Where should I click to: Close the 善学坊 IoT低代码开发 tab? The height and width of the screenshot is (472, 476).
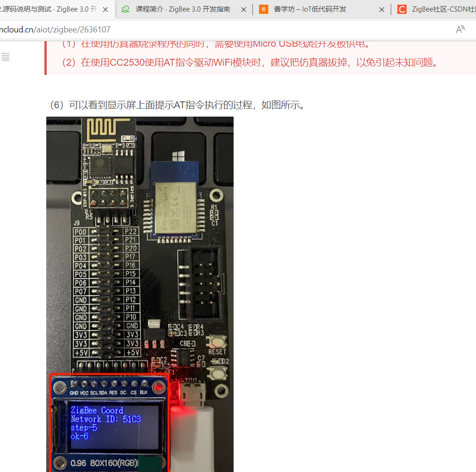(x=382, y=10)
